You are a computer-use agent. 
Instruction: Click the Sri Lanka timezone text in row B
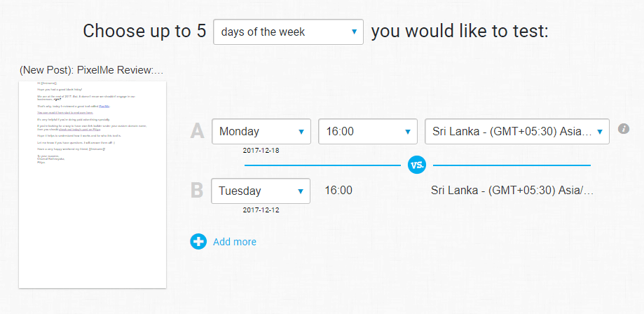tap(512, 191)
